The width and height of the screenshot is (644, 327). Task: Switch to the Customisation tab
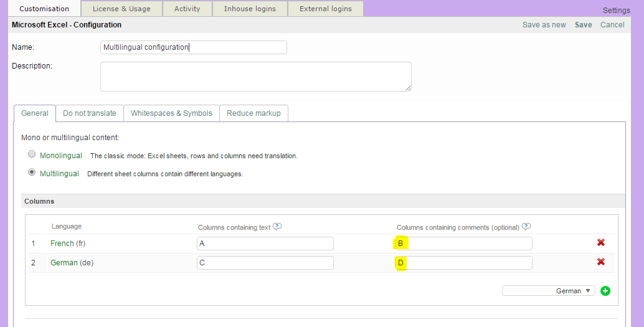[44, 9]
